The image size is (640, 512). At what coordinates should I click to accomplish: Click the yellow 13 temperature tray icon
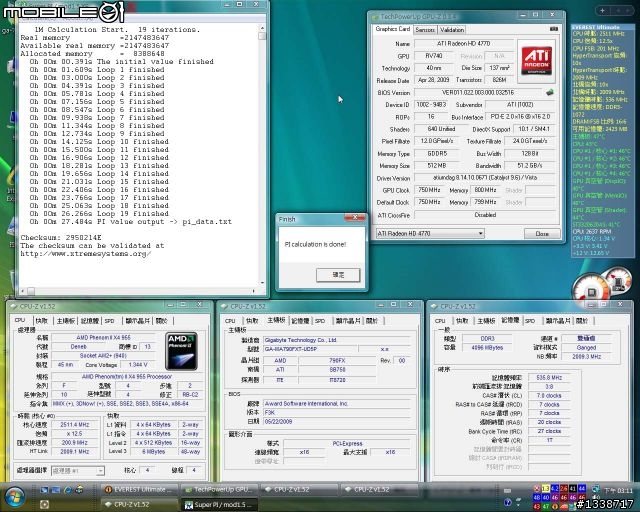point(546,488)
